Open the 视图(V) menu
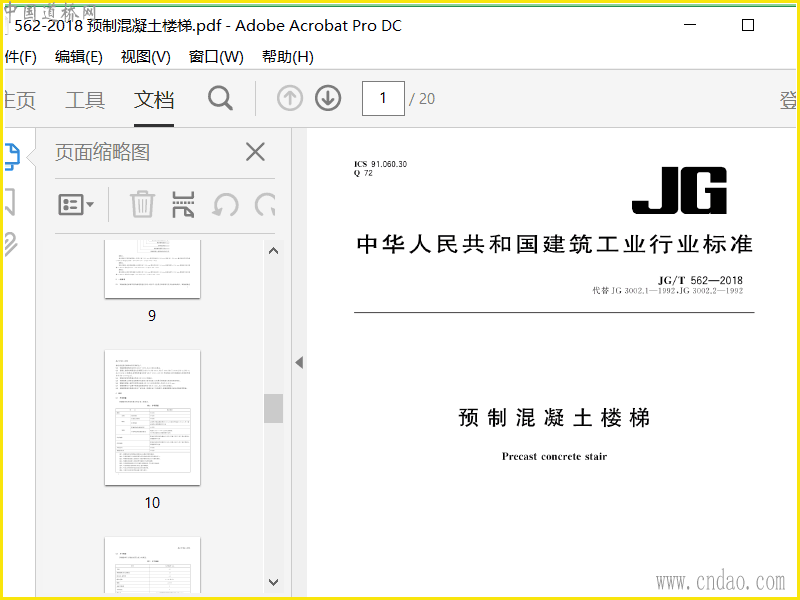 click(145, 57)
